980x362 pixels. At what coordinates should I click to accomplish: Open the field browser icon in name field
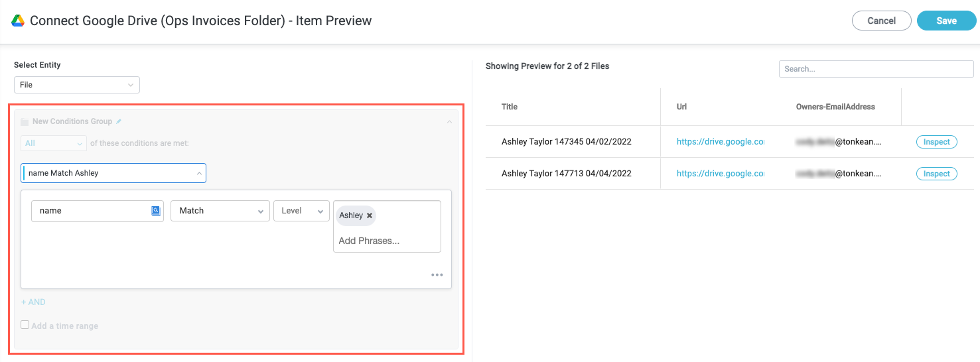[x=156, y=211]
